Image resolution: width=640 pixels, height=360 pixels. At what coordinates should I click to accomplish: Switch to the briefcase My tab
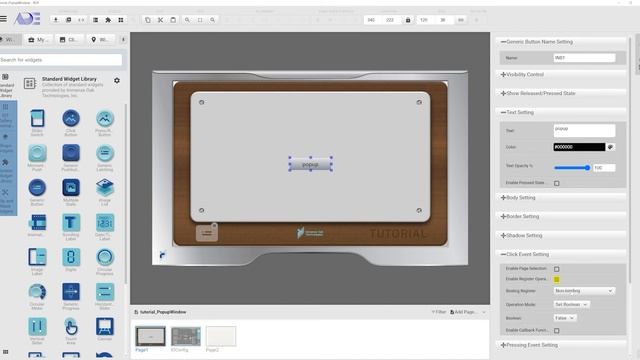pyautogui.click(x=38, y=40)
